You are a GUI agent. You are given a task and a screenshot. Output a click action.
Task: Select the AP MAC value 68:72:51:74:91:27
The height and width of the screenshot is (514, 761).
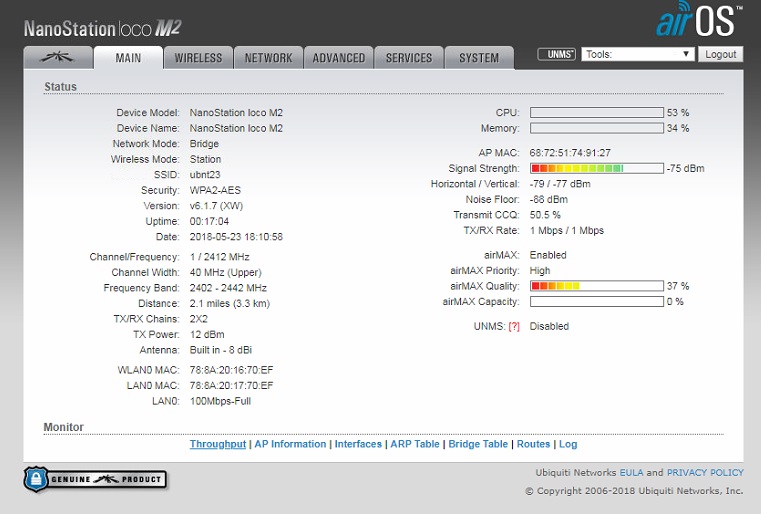pyautogui.click(x=570, y=153)
